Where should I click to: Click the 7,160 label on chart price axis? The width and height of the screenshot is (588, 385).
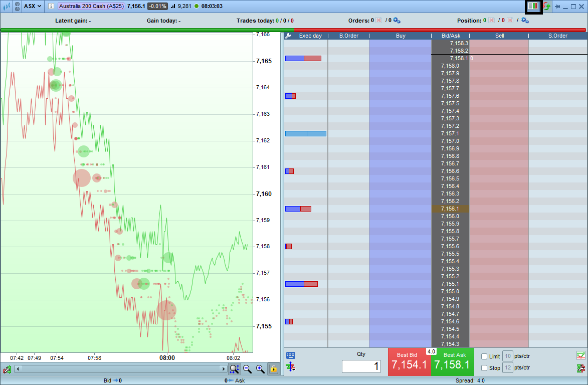[264, 194]
